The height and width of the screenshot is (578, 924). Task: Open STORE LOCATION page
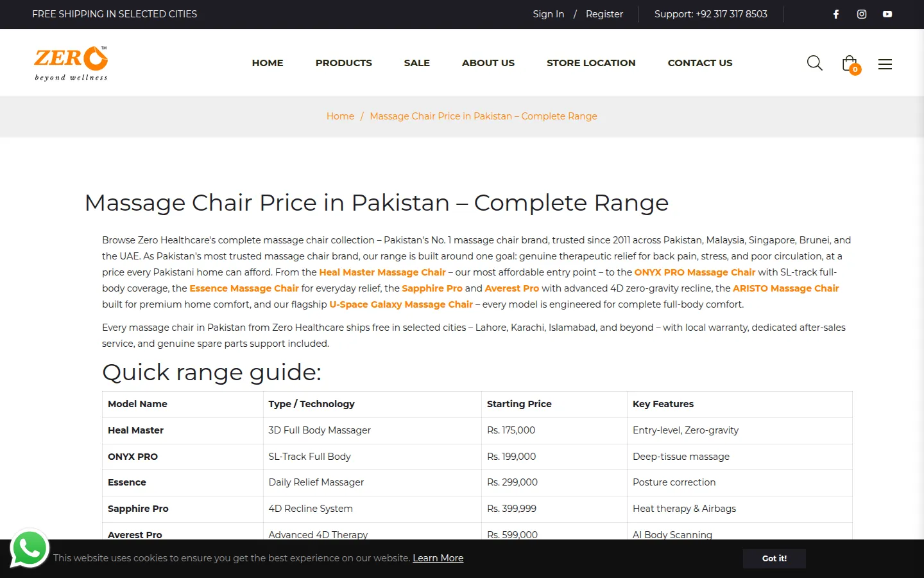pos(591,63)
